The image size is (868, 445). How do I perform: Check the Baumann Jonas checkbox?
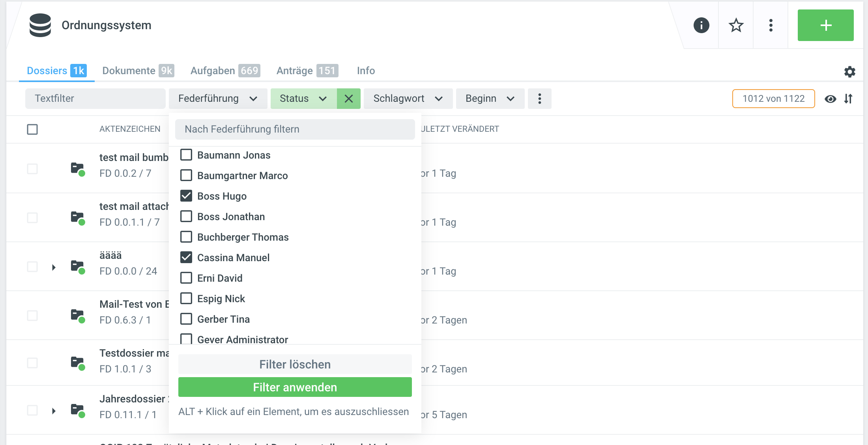tap(186, 155)
